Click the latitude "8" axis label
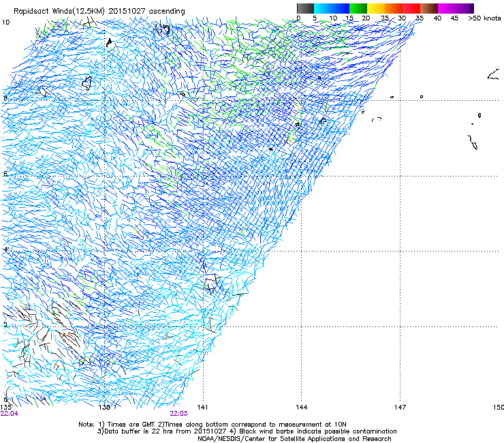 coord(5,98)
